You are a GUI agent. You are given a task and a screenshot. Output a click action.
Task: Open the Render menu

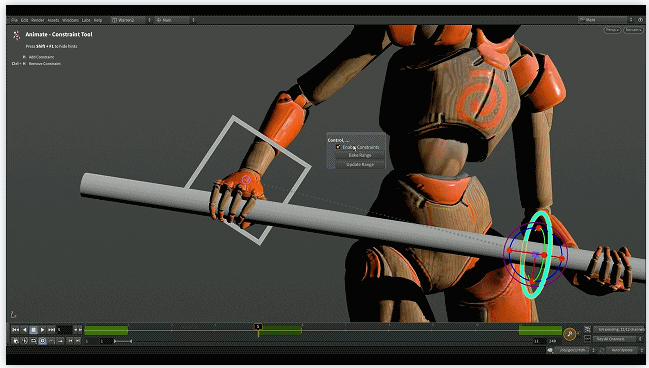tap(37, 20)
